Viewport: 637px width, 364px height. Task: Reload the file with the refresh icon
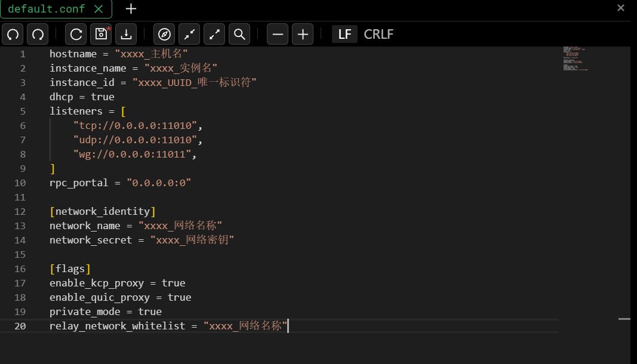[x=76, y=35]
